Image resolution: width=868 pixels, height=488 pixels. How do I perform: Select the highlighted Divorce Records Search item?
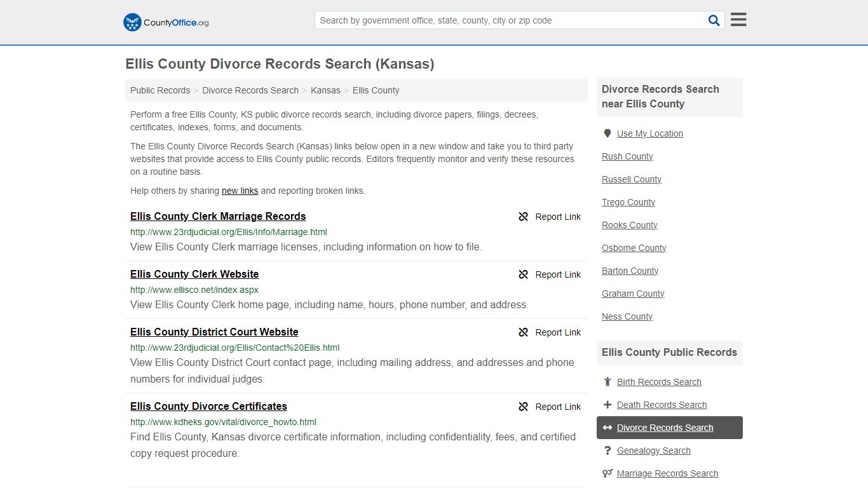pyautogui.click(x=670, y=428)
